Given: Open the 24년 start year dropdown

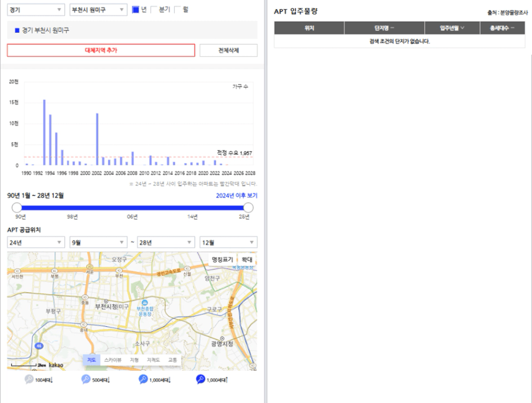Looking at the screenshot, I should (36, 242).
